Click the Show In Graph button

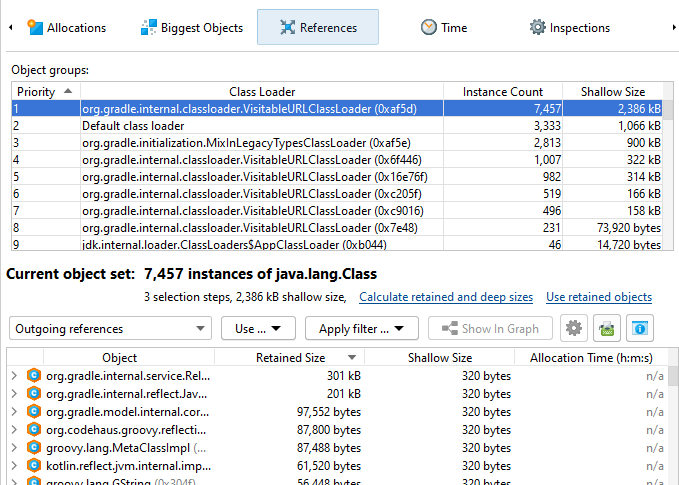point(490,329)
